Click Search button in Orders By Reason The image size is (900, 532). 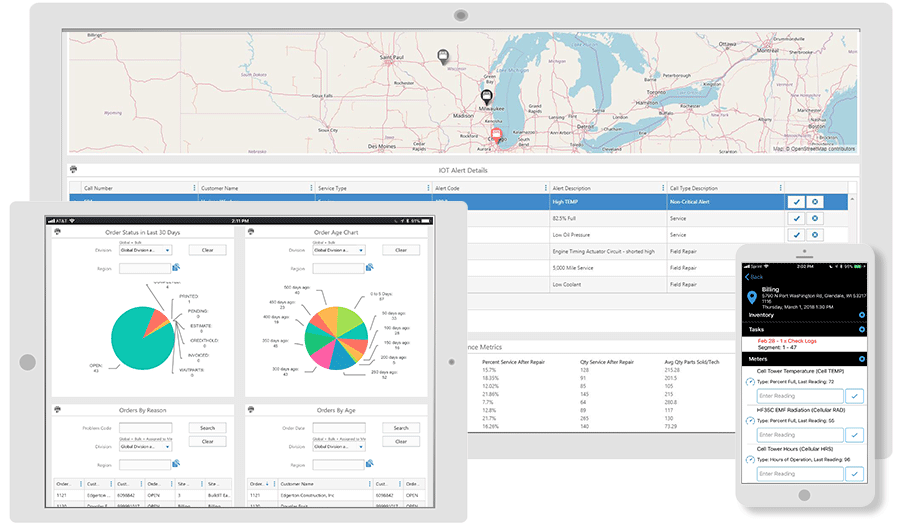point(207,428)
